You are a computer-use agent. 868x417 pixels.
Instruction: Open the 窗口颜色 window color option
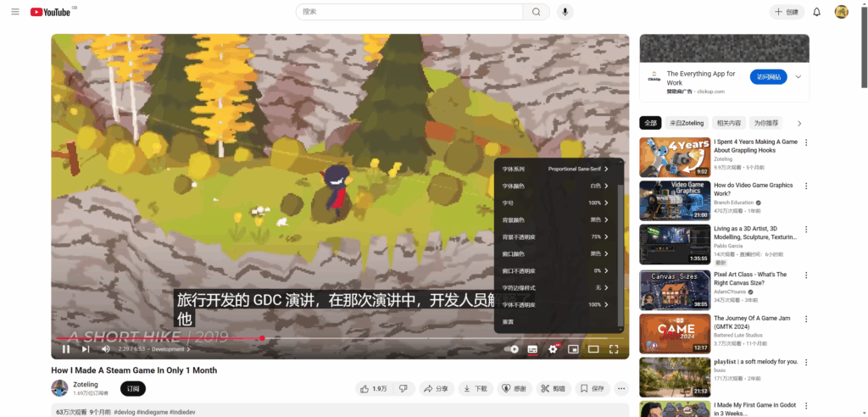(x=556, y=253)
